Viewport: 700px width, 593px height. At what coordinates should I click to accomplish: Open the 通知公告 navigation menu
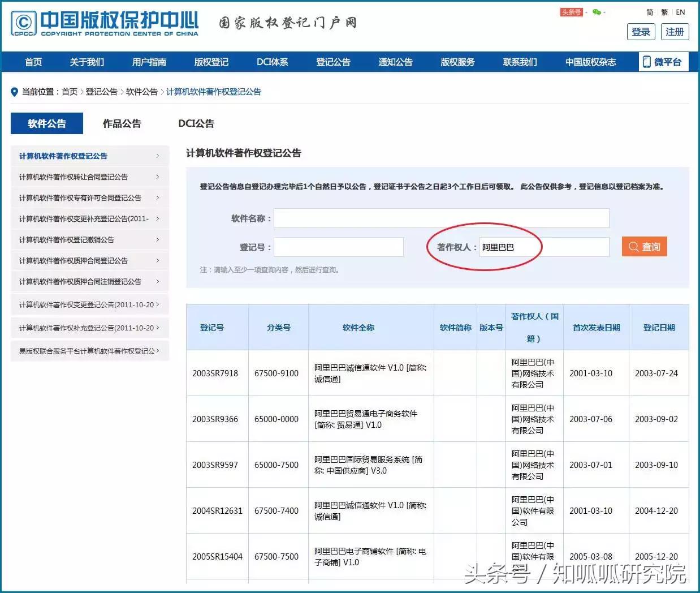tap(395, 62)
